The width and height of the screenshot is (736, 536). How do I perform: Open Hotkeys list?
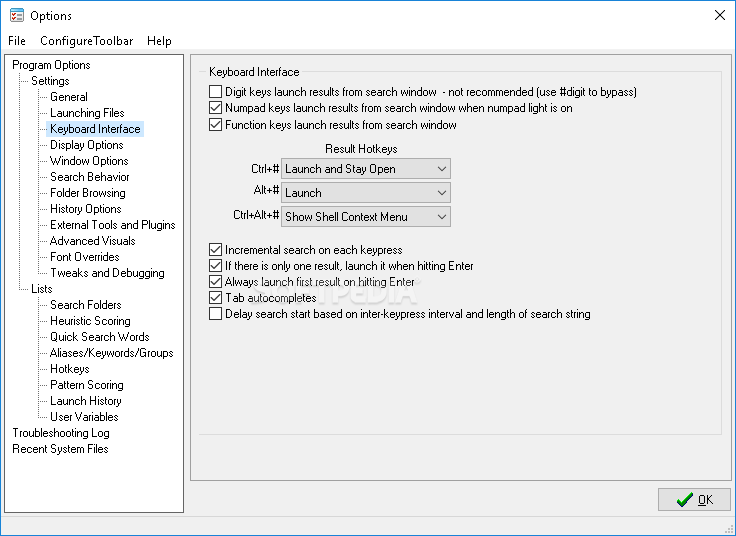tap(69, 368)
